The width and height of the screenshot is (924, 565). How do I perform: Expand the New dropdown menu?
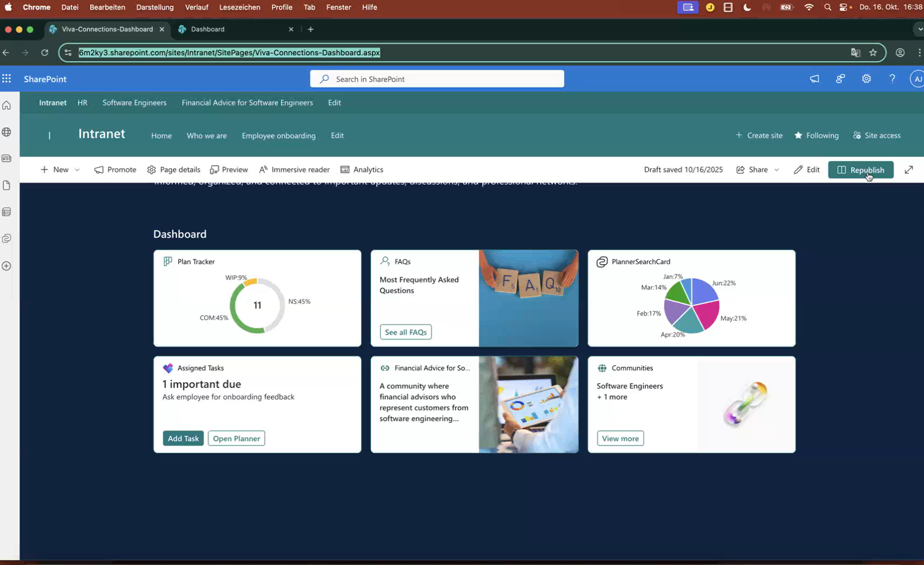click(x=77, y=170)
